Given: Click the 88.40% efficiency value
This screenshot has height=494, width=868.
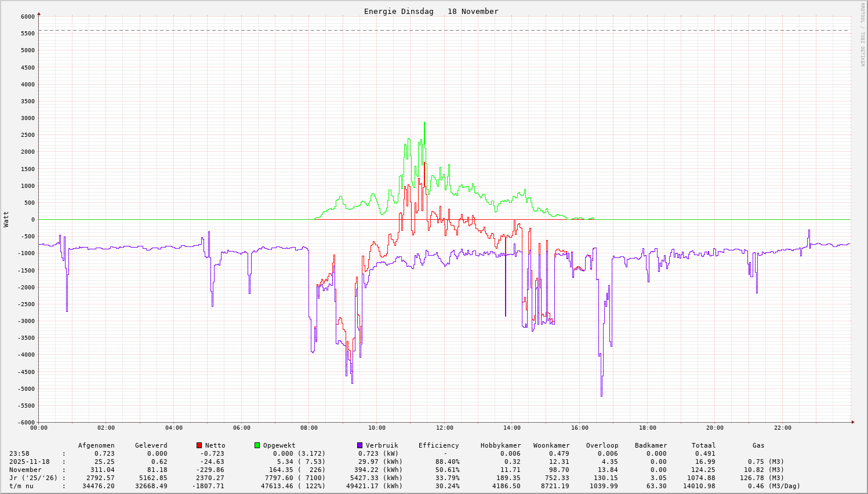Looking at the screenshot, I should point(446,462).
